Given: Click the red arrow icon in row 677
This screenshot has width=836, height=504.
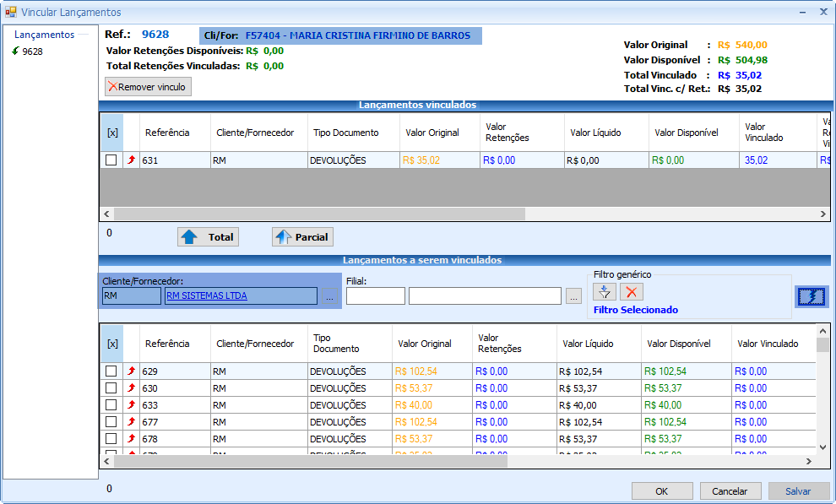Looking at the screenshot, I should pos(131,421).
